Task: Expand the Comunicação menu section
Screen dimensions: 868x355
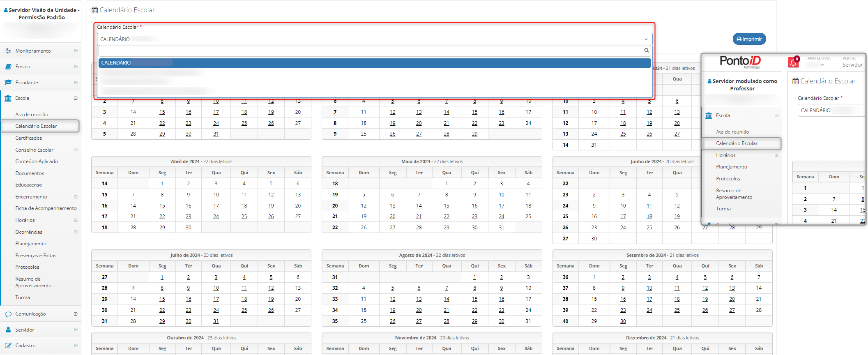Action: 76,314
